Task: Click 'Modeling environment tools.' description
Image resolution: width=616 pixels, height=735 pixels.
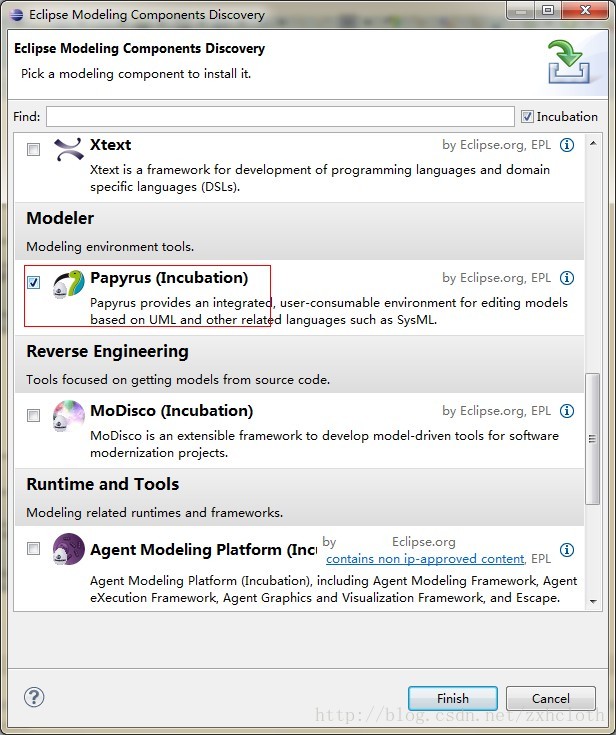Action: pyautogui.click(x=110, y=247)
